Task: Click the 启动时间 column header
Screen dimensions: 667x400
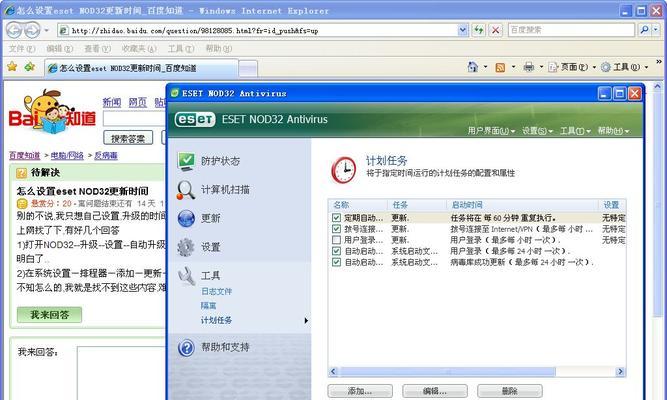Action: (522, 205)
